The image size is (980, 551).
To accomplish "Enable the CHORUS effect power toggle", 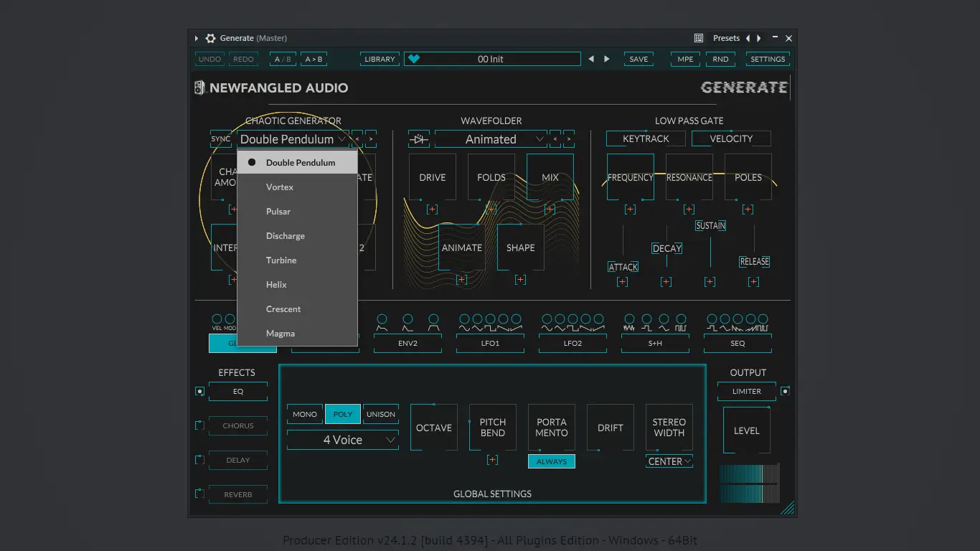I will (199, 425).
